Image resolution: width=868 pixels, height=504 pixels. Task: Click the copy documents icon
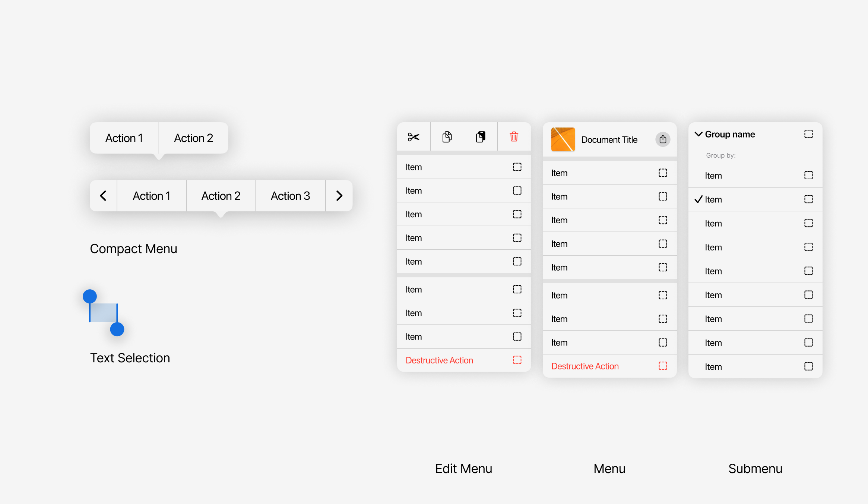pos(447,137)
